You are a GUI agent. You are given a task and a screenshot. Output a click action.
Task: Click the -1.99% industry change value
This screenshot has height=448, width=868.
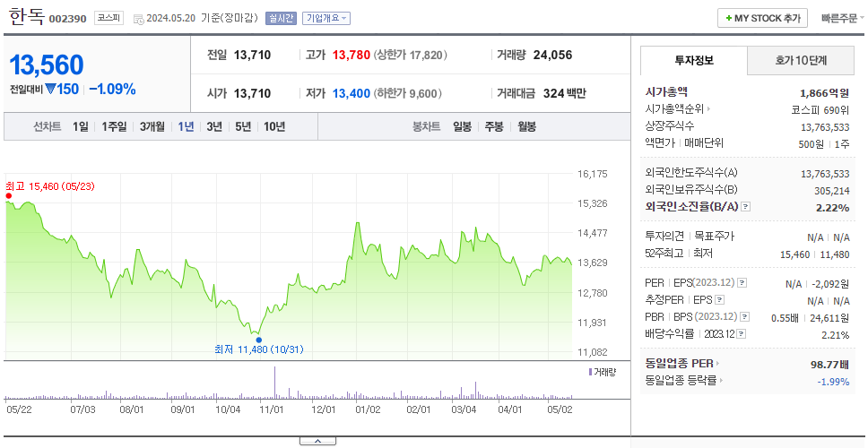[x=833, y=381]
